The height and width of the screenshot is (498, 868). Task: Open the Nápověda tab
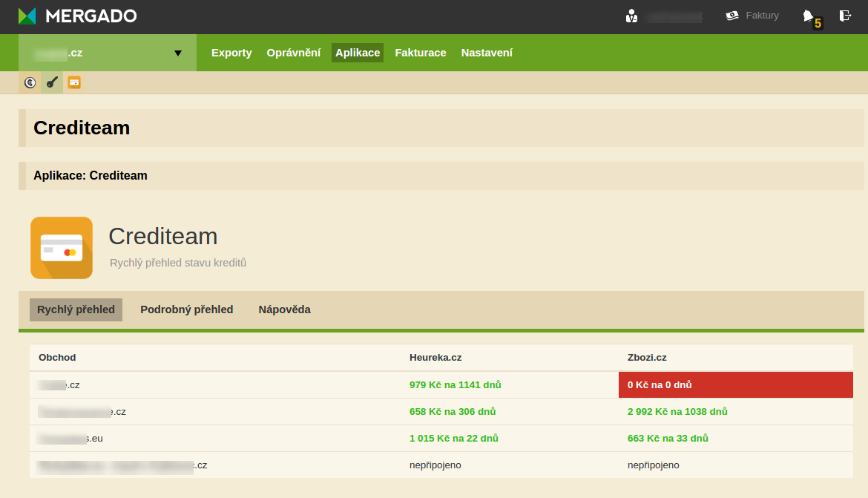coord(285,309)
